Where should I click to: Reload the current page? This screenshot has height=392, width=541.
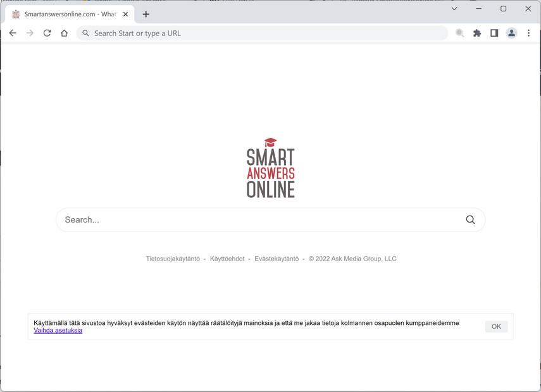(x=47, y=33)
